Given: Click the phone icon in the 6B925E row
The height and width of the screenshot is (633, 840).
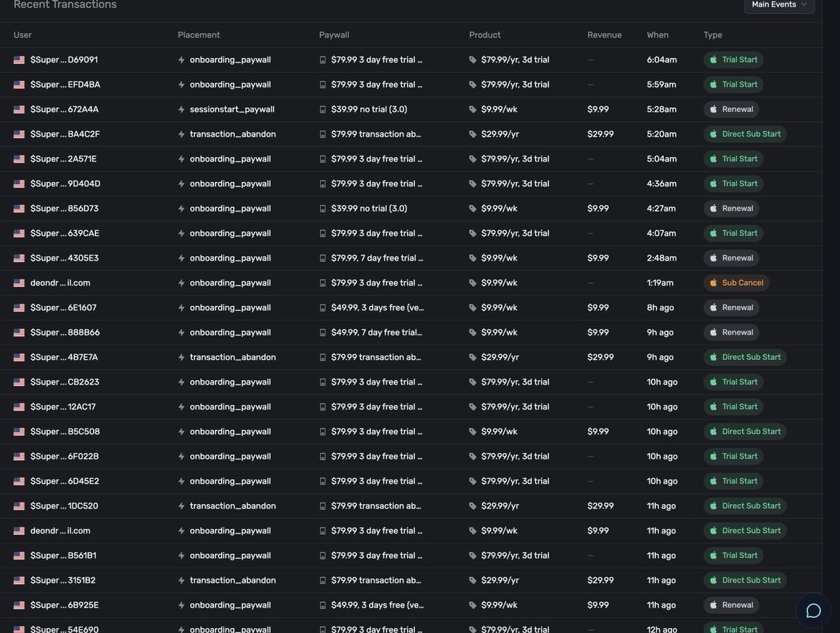Looking at the screenshot, I should (323, 605).
